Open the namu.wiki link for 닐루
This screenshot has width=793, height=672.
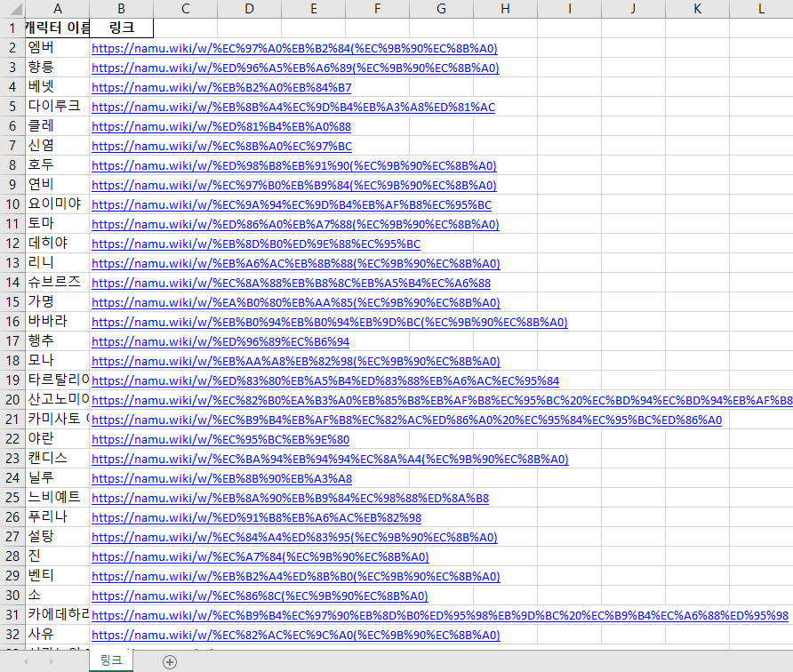pyautogui.click(x=221, y=478)
